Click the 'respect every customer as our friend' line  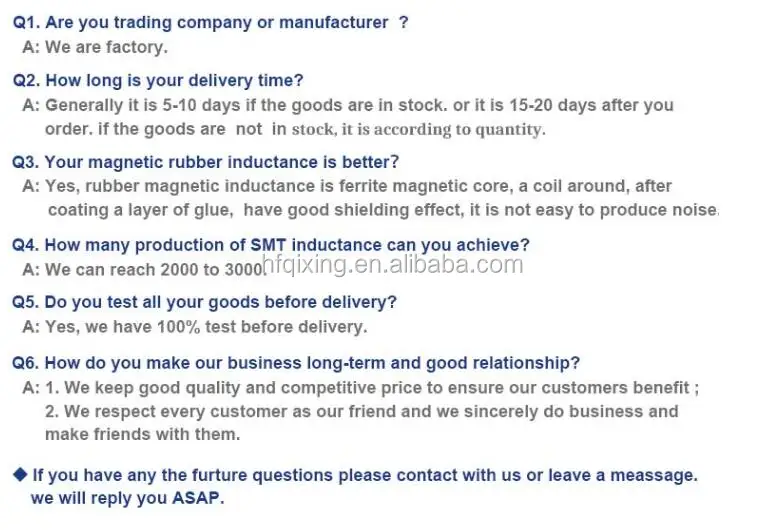pos(361,411)
